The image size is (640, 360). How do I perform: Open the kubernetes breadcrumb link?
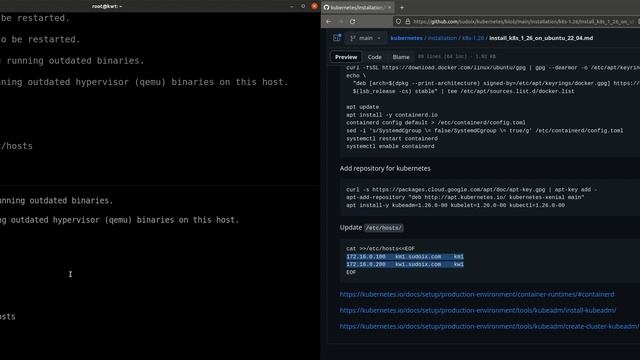pos(407,38)
